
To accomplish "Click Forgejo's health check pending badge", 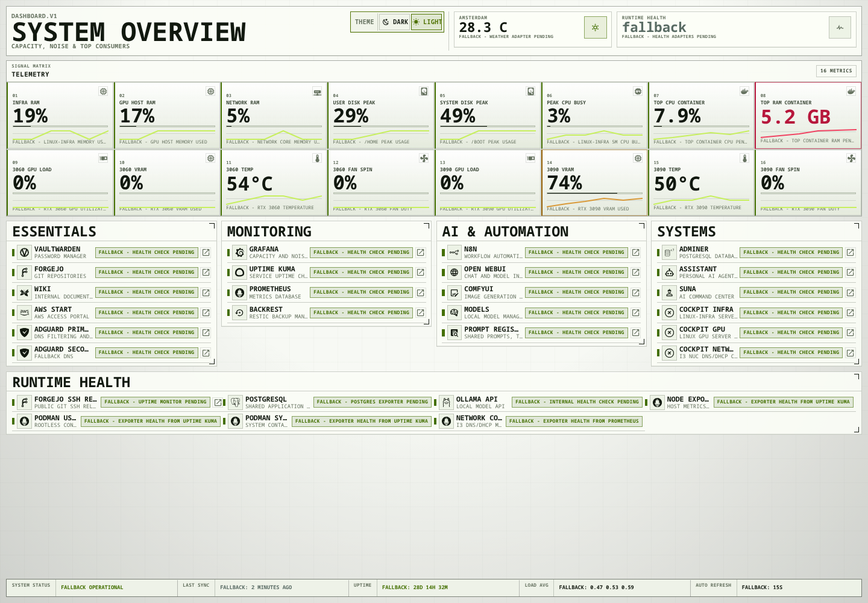I will (146, 273).
